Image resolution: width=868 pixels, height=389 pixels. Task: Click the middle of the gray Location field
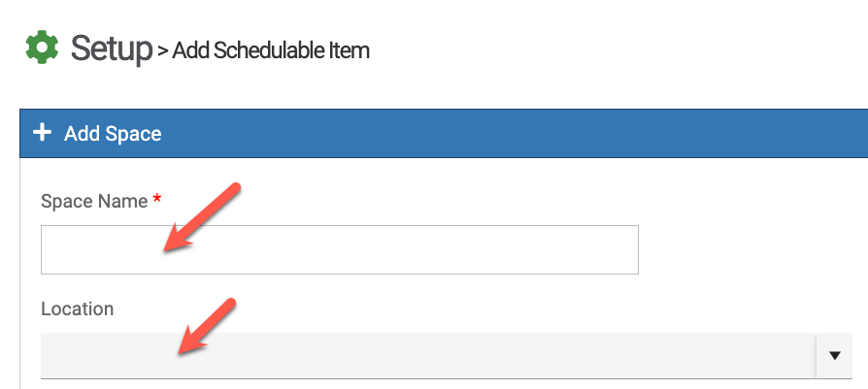pos(427,355)
